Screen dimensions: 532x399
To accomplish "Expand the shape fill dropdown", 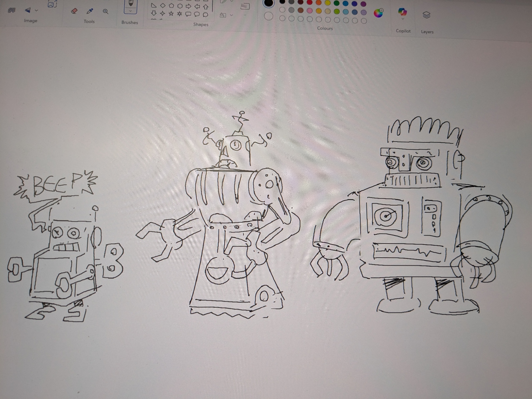I will [231, 15].
